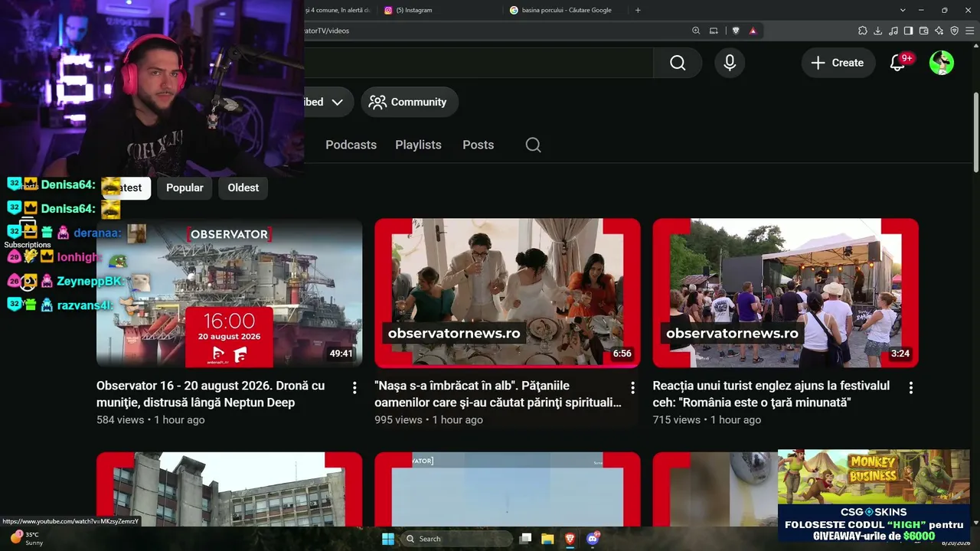Open Task View on the taskbar
This screenshot has height=551, width=980.
(525, 539)
